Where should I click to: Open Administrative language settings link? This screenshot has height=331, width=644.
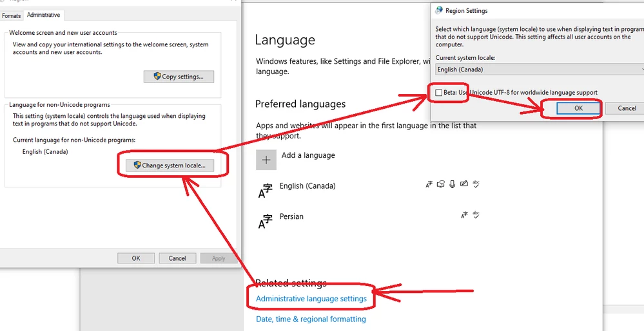(311, 299)
